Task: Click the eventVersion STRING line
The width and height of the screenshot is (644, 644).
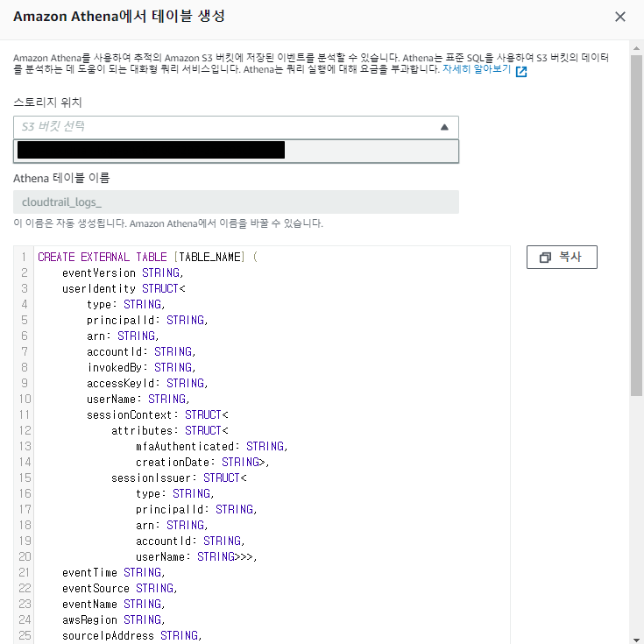Action: click(123, 273)
